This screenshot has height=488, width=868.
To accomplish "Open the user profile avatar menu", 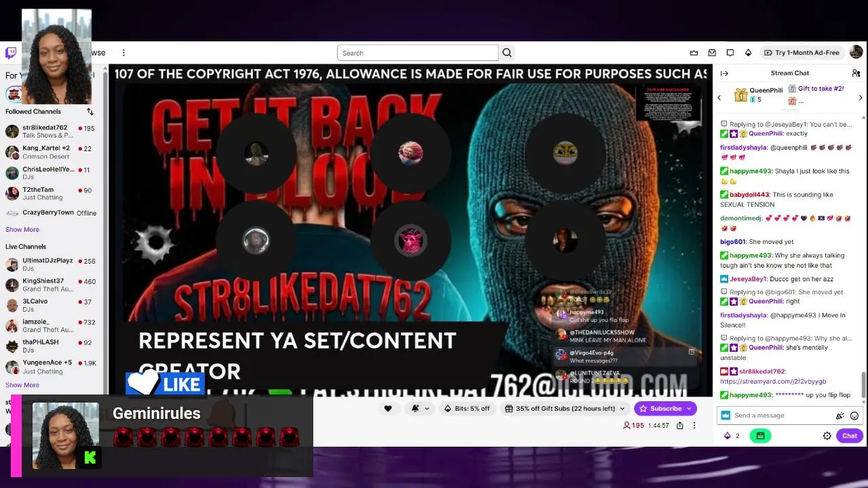I will (x=856, y=52).
